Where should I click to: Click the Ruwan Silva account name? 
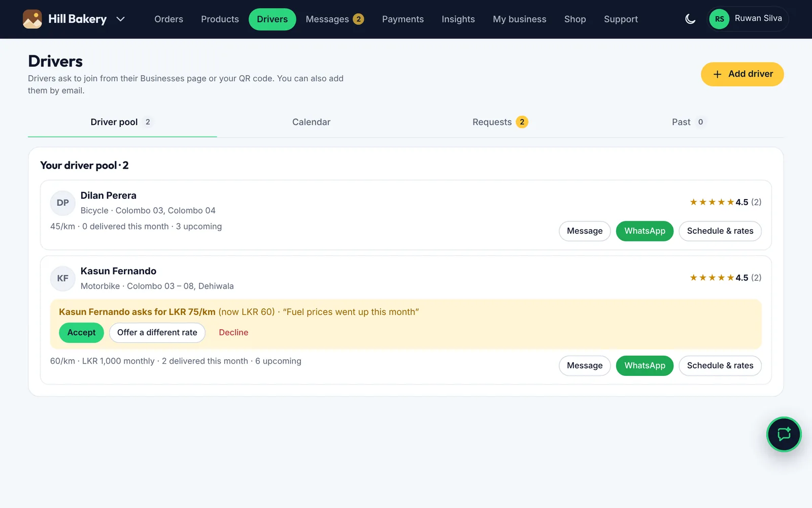(x=758, y=18)
